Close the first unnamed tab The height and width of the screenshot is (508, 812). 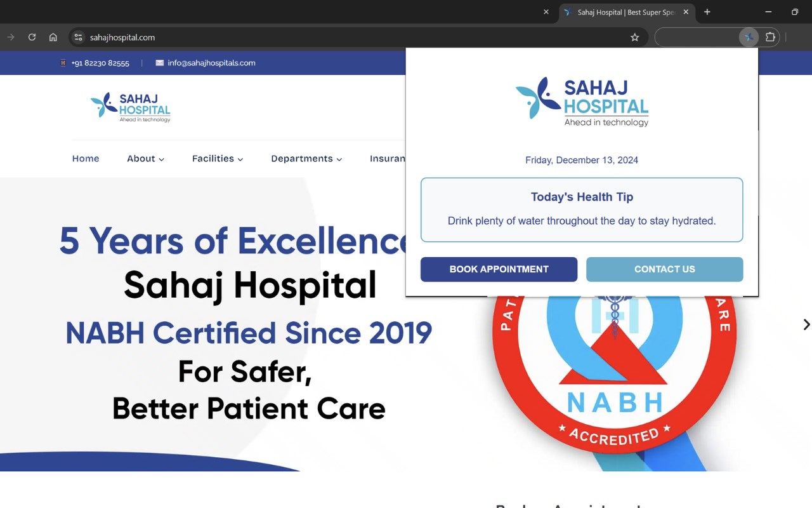click(546, 12)
